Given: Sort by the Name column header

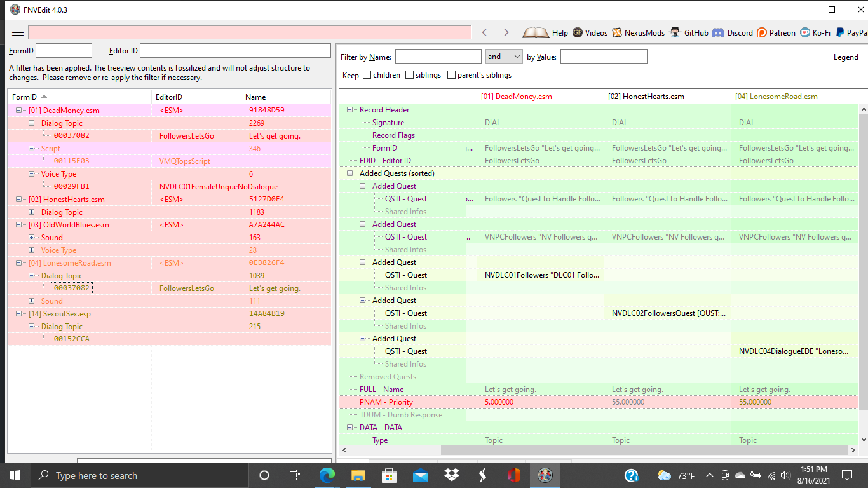Looking at the screenshot, I should [x=286, y=97].
